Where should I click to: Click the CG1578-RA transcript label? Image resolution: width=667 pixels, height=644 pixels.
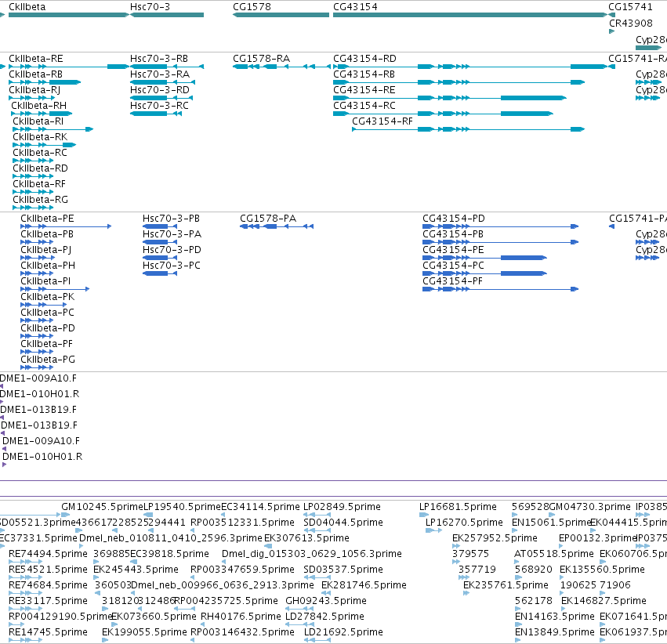(261, 59)
